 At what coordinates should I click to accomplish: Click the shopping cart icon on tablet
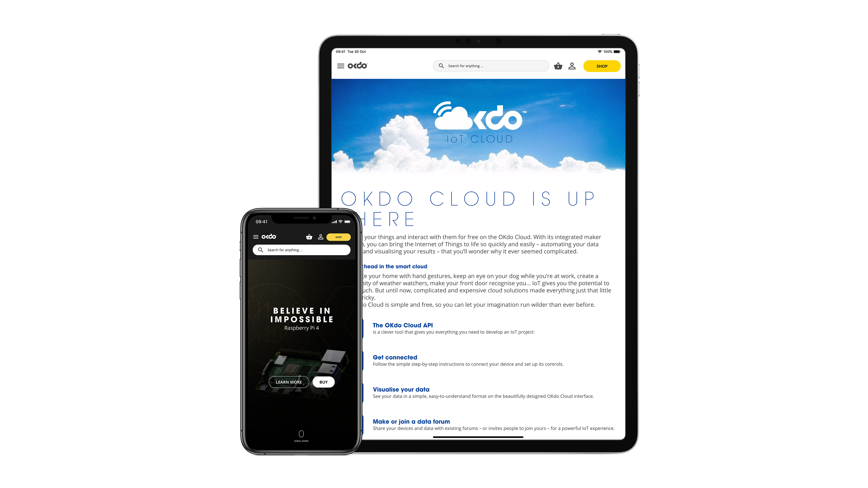click(x=557, y=66)
